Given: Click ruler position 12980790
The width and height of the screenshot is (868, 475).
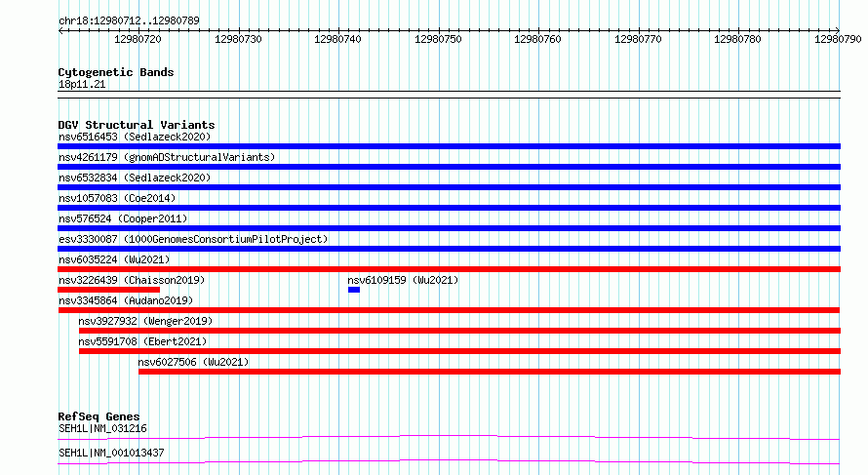Looking at the screenshot, I should (838, 39).
